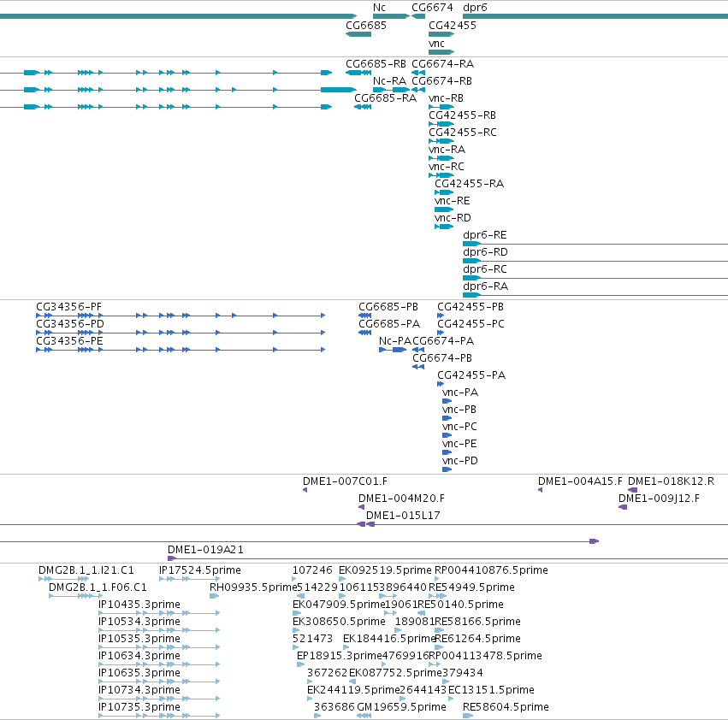Click the IP10535.3prime EST label
728x720 pixels.
[139, 639]
